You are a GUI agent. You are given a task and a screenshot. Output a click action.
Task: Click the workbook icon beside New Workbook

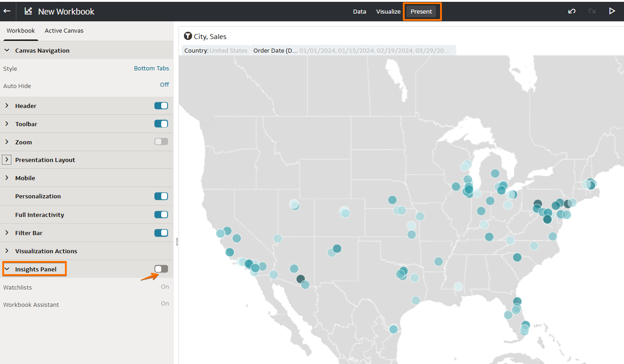[28, 11]
